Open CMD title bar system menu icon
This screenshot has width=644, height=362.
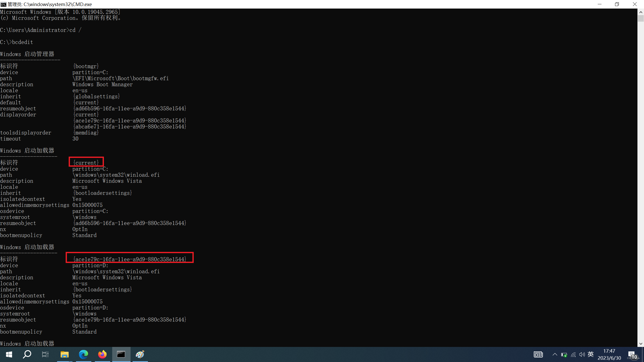point(4,4)
